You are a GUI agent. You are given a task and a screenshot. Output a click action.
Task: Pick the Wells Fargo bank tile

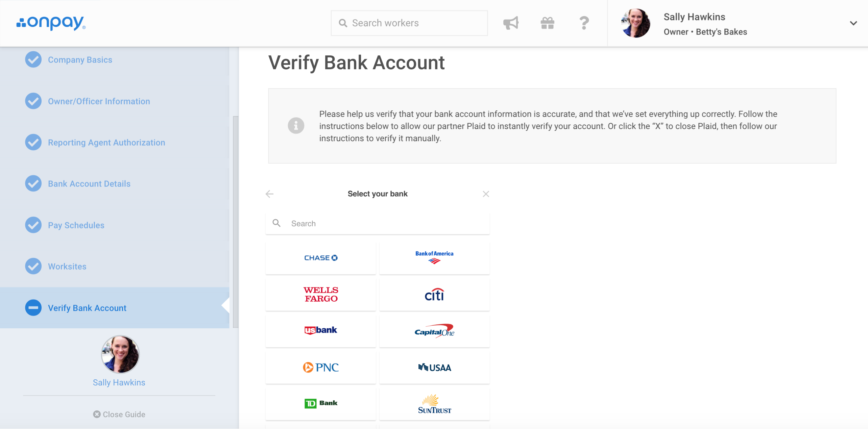(321, 294)
